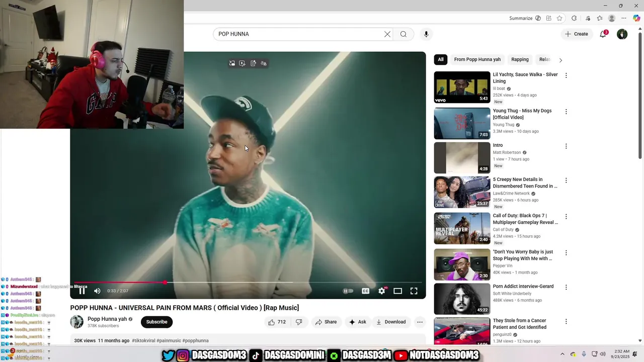Select the Rapping filter chip

[520, 59]
